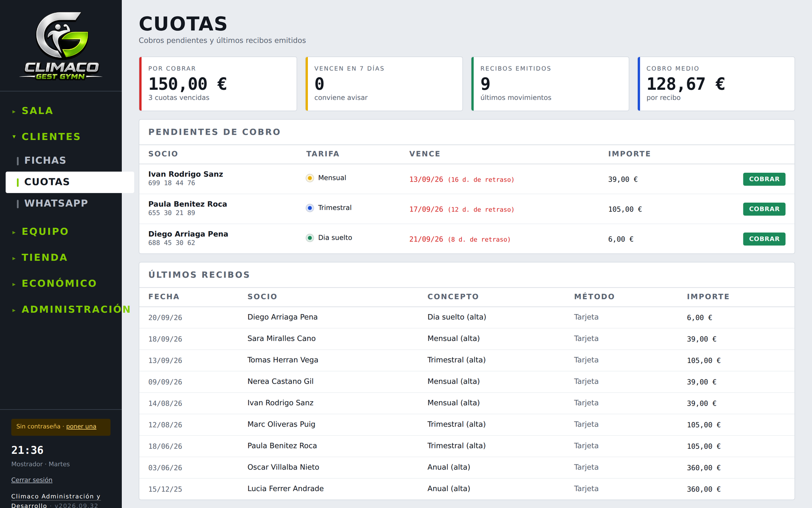This screenshot has width=812, height=508.
Task: Click the MÉTODO column header
Action: pos(594,297)
